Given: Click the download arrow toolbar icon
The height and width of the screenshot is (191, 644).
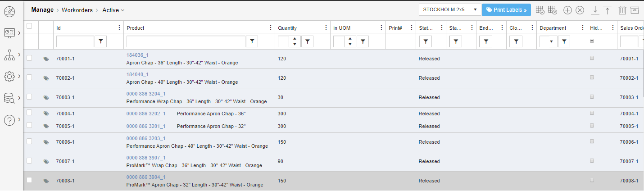Looking at the screenshot, I should point(595,10).
